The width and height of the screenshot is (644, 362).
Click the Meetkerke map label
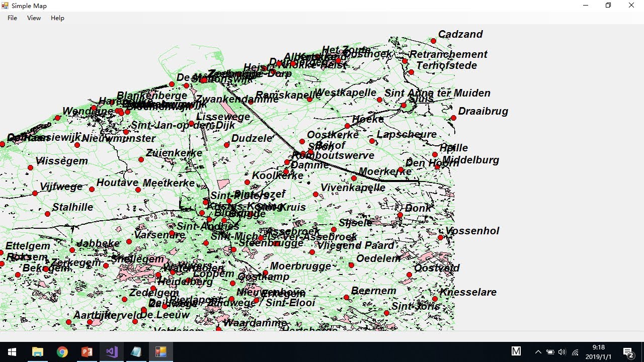pyautogui.click(x=169, y=183)
